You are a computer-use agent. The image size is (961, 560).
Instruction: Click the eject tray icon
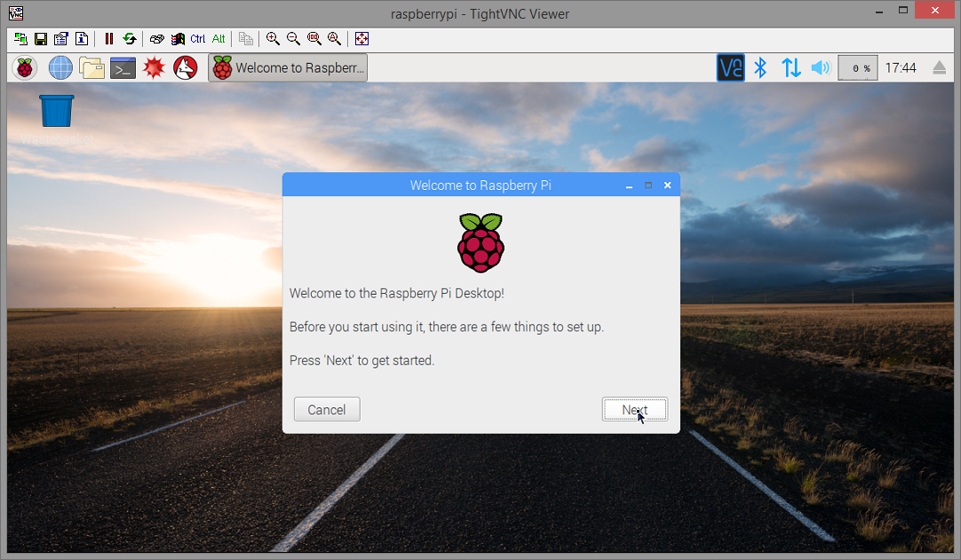point(940,68)
